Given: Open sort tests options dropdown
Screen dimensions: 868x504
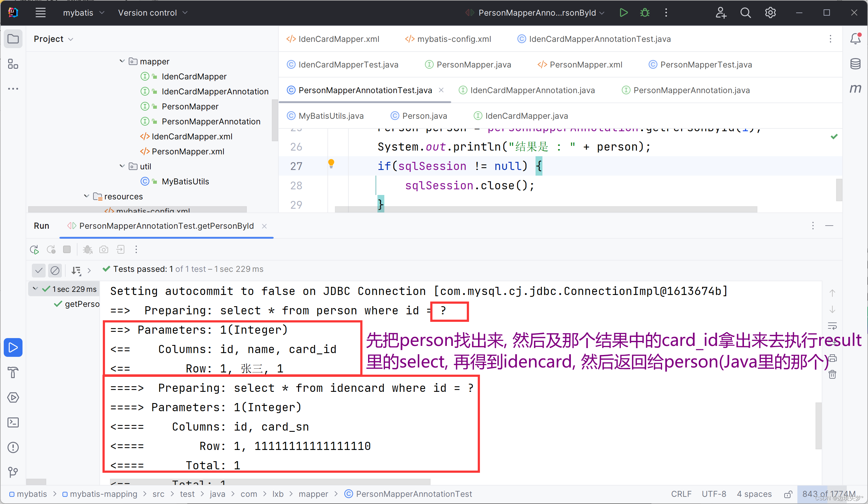Looking at the screenshot, I should 76,270.
